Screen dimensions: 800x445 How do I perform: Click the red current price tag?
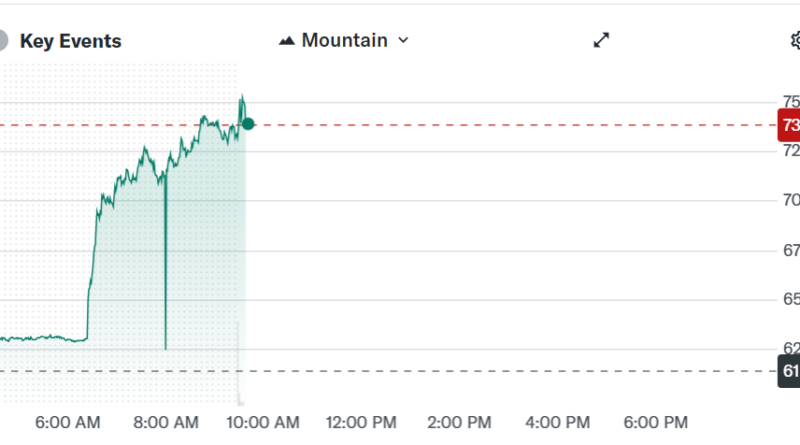click(x=789, y=125)
